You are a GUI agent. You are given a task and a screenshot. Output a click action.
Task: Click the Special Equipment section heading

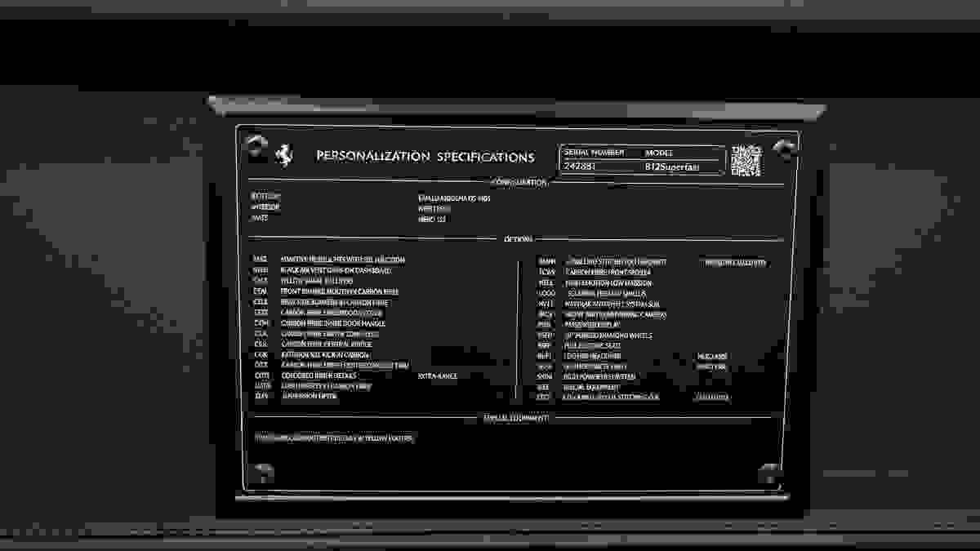[x=515, y=417]
